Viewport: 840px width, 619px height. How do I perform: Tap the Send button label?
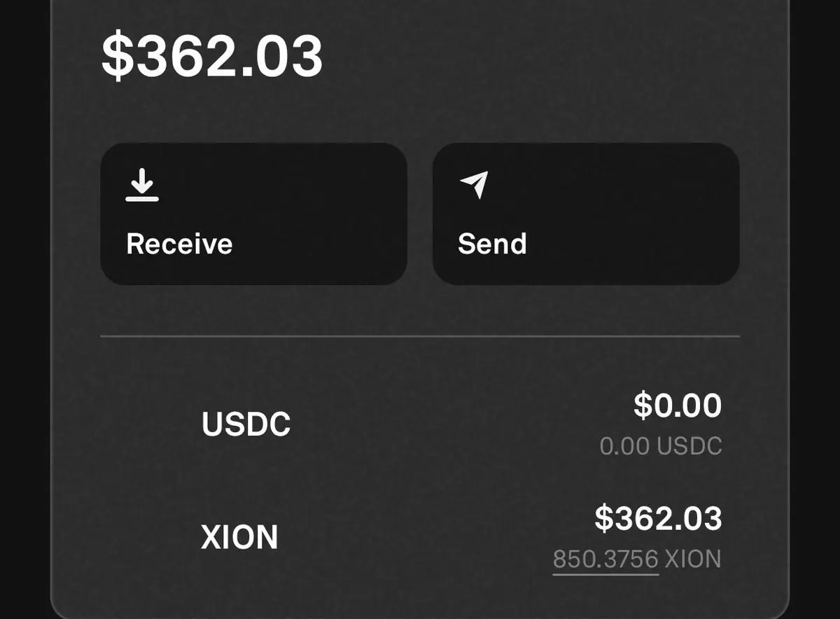pos(492,244)
